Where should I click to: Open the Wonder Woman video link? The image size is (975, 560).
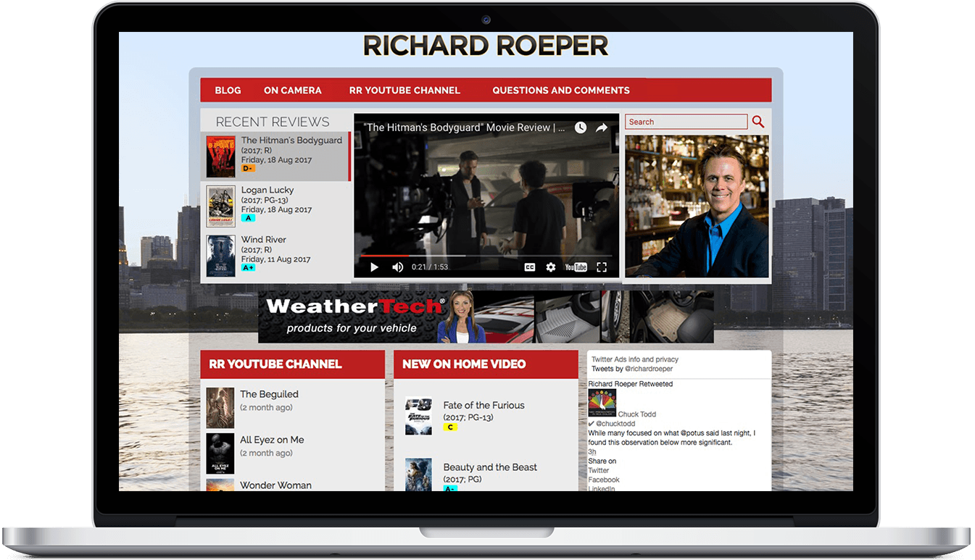(x=275, y=485)
